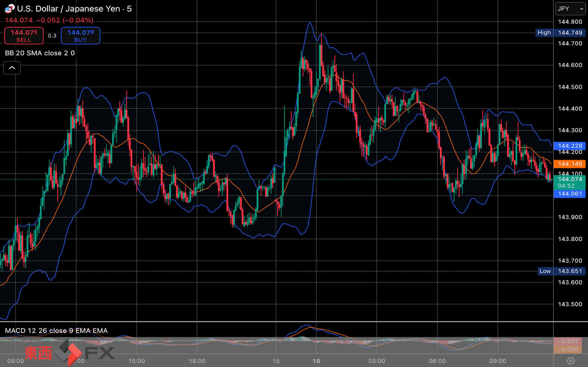This screenshot has height=367, width=588.
Task: Click the High price marker 144.749
Action: coord(560,33)
